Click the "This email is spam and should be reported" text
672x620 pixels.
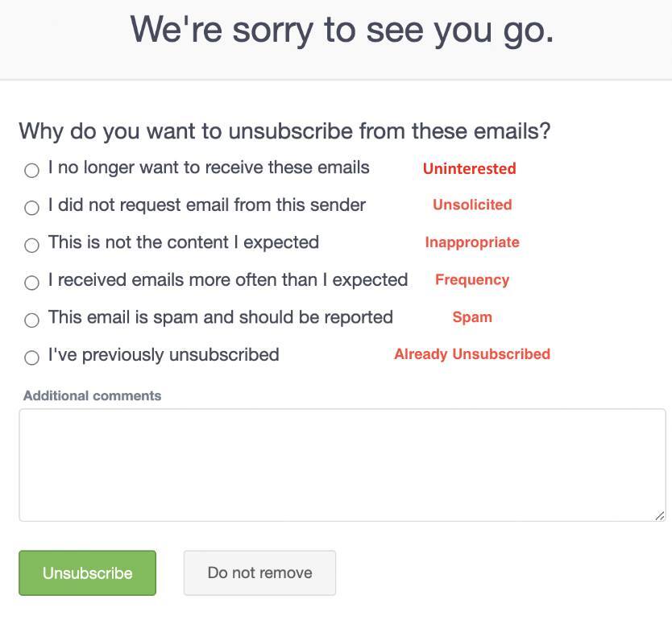221,317
